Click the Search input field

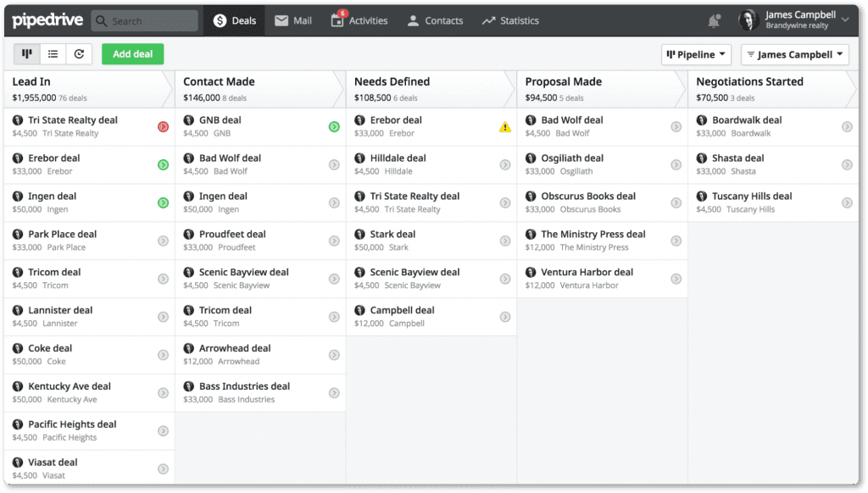tap(144, 20)
